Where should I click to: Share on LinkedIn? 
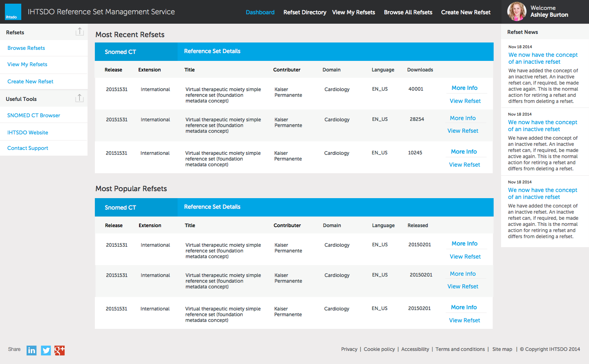[31, 350]
